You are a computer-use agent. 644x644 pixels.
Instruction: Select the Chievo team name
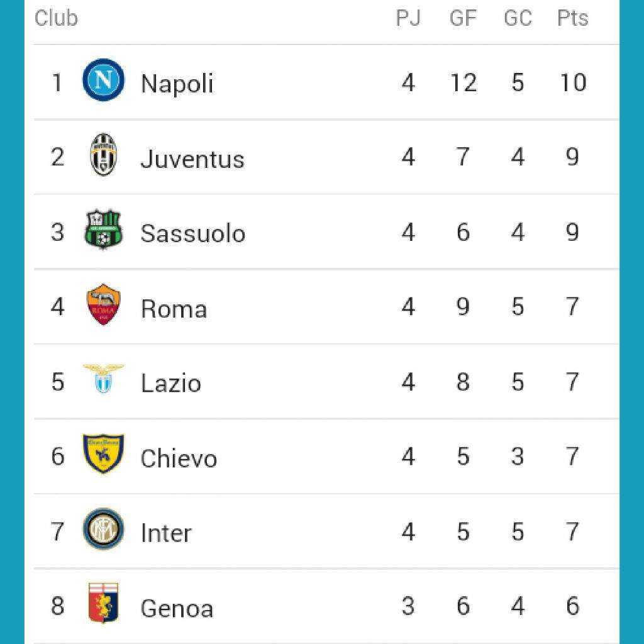tap(179, 458)
